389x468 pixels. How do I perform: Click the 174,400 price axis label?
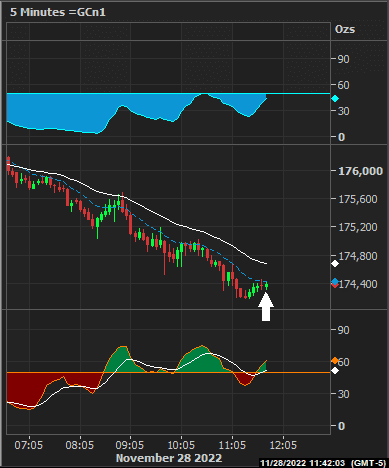click(x=358, y=284)
